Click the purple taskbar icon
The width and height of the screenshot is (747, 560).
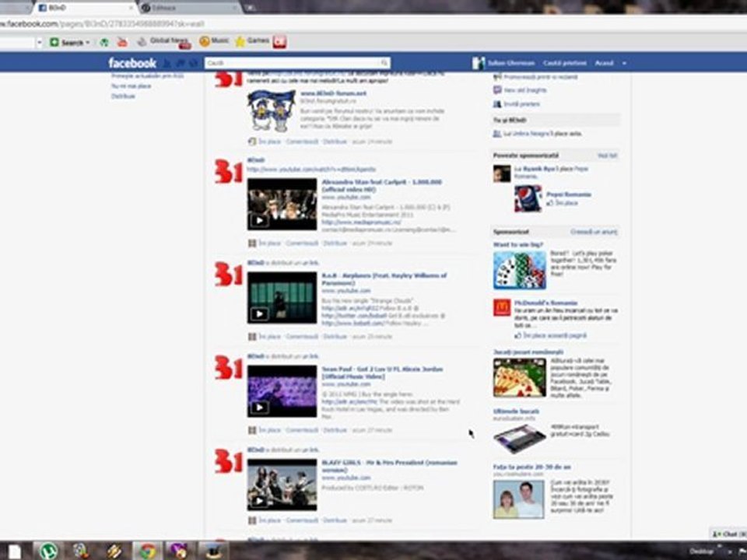point(179,551)
